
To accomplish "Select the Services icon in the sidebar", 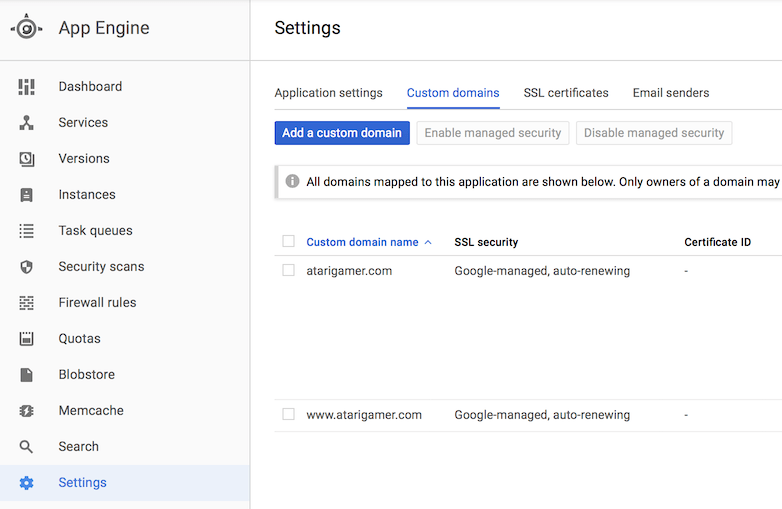I will [26, 123].
